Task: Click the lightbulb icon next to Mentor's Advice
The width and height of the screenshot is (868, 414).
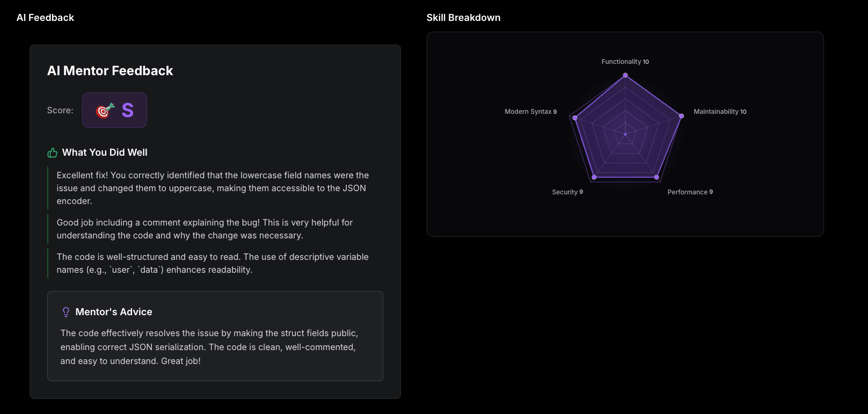Action: [66, 312]
